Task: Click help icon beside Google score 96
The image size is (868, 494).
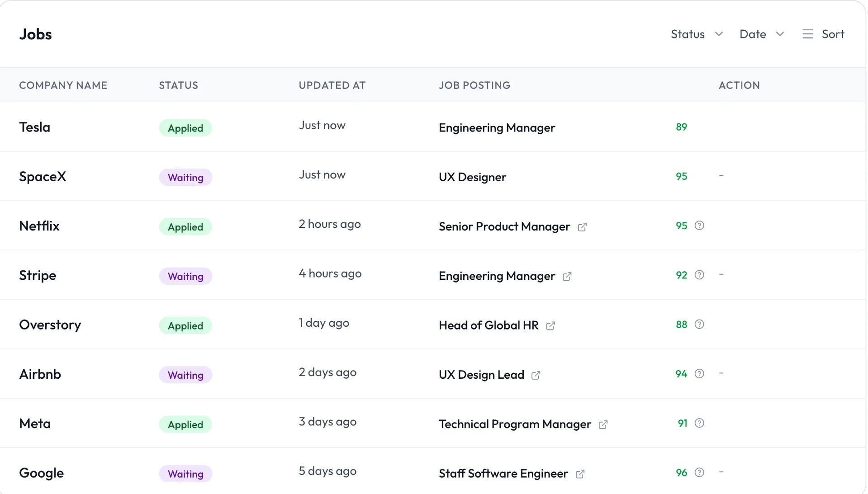Action: [699, 472]
